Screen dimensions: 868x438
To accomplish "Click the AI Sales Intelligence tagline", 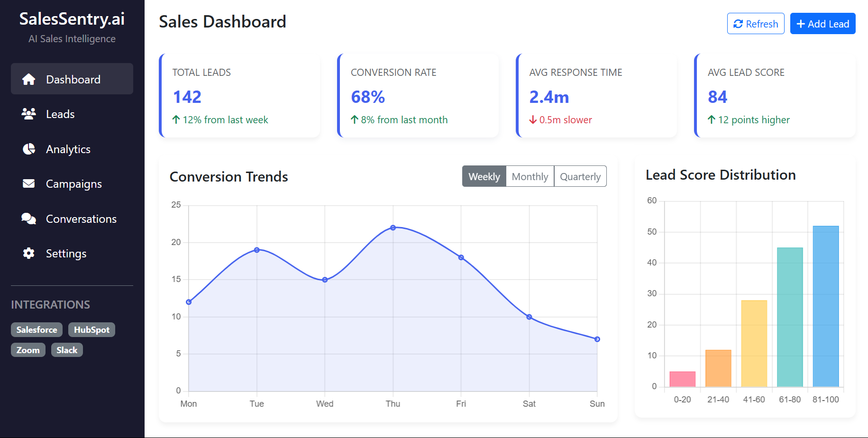I will coord(72,38).
